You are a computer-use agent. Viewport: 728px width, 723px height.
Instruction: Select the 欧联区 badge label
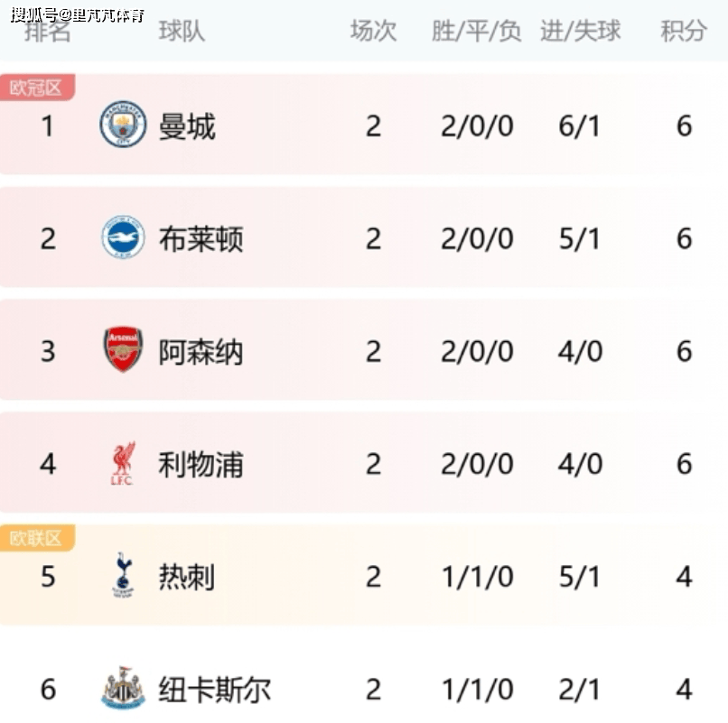click(x=36, y=538)
